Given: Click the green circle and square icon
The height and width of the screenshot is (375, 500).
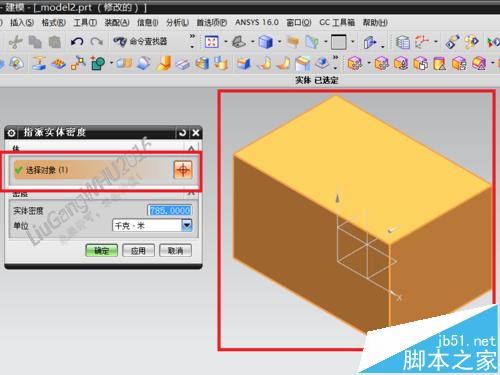Looking at the screenshot, I should pyautogui.click(x=98, y=63).
